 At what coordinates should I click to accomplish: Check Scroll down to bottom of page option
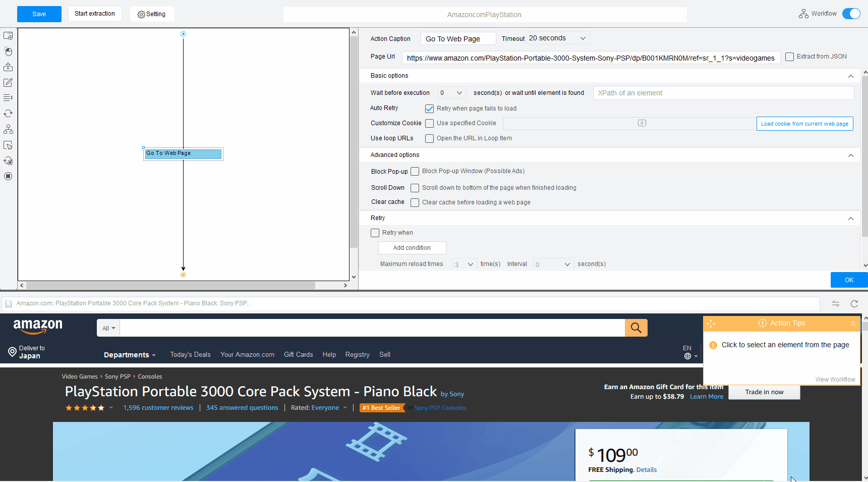(415, 188)
